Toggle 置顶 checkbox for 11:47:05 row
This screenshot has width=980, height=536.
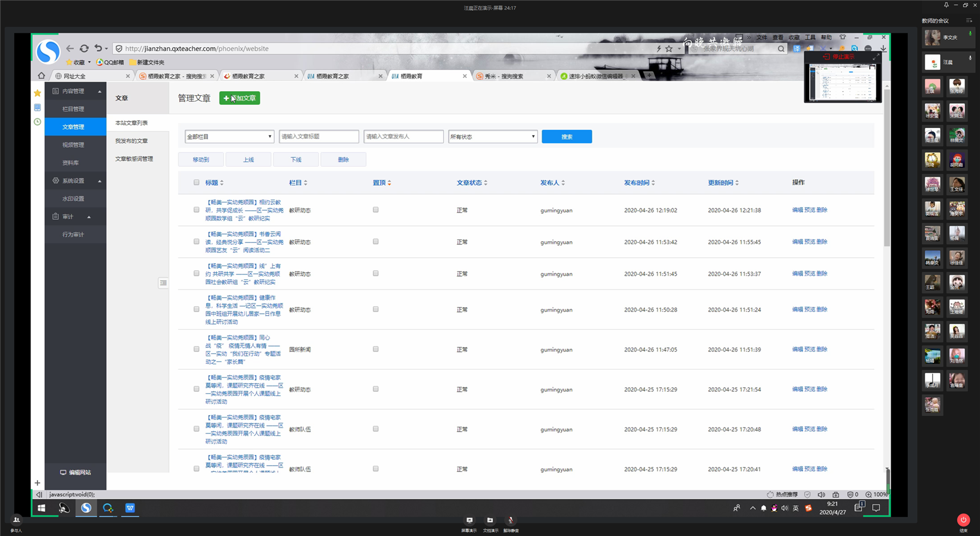pyautogui.click(x=375, y=350)
